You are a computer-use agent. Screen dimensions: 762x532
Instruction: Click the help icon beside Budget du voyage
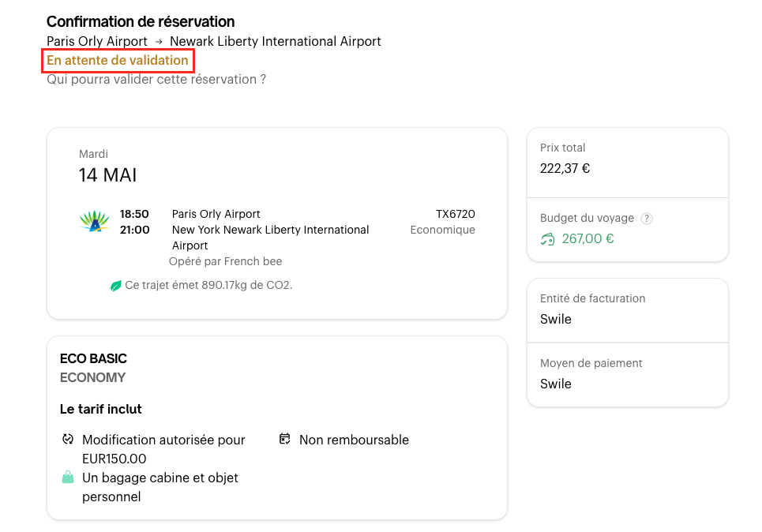point(647,219)
